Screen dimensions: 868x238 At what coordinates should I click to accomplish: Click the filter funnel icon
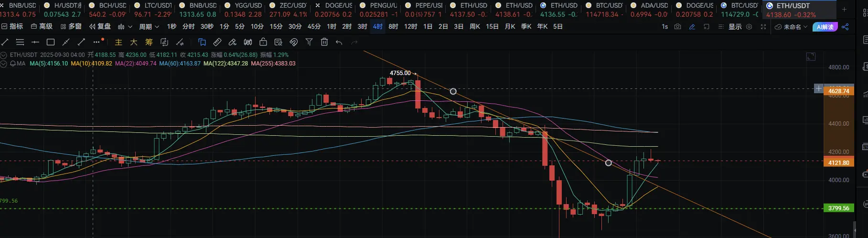click(309, 42)
